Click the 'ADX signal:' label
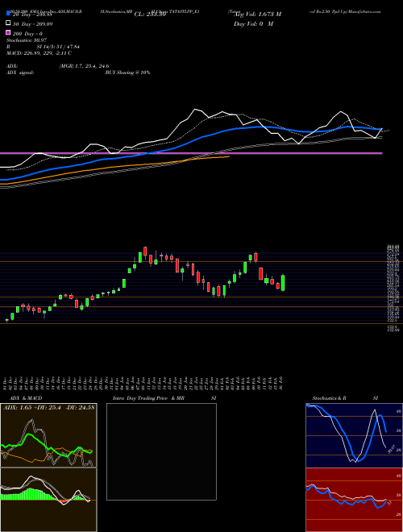Viewport: 403px width, 532px height. [20, 73]
